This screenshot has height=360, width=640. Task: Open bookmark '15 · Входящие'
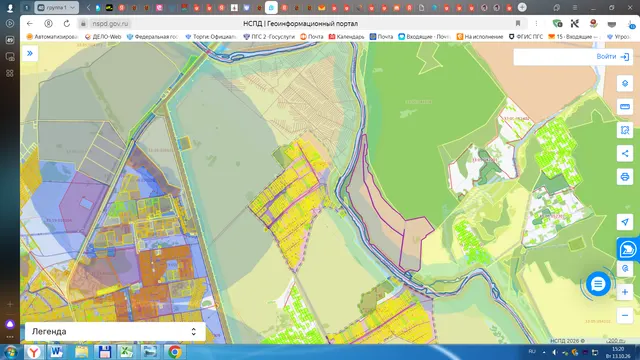[x=574, y=37]
